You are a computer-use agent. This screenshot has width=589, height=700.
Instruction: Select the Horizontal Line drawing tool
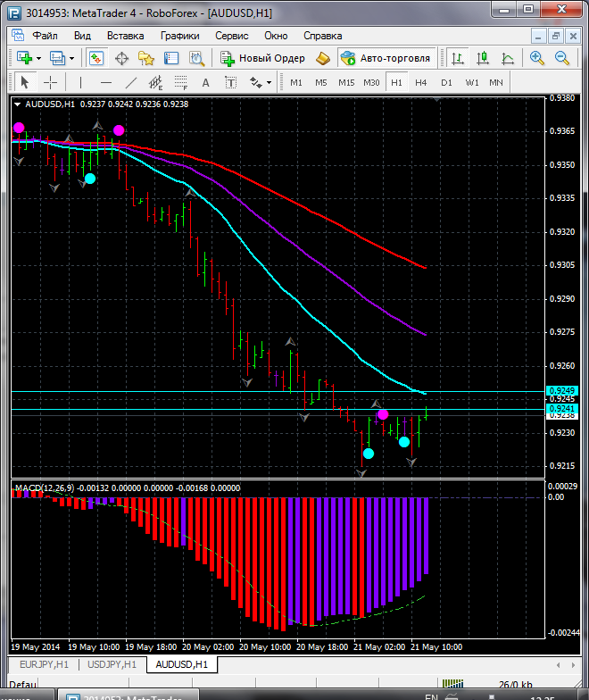(x=106, y=82)
